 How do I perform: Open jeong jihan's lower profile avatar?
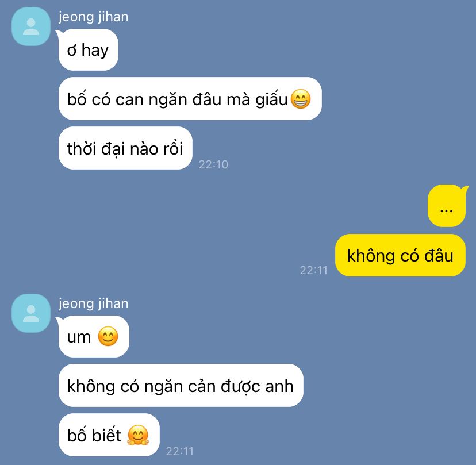[x=31, y=313]
